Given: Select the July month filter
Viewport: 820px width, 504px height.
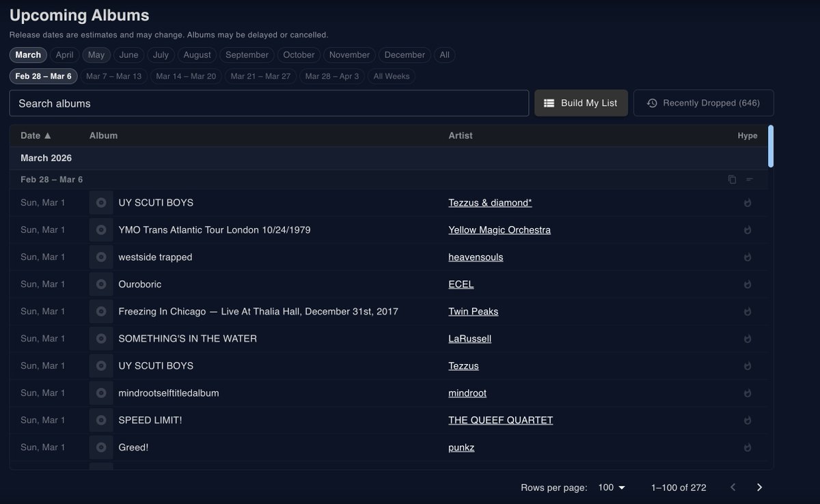Looking at the screenshot, I should [161, 55].
